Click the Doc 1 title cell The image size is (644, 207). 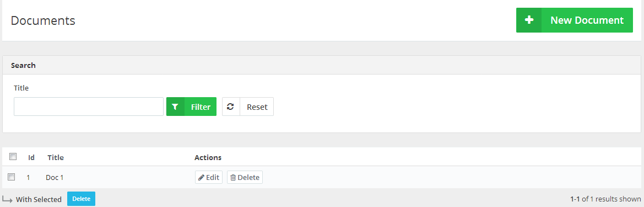tap(54, 178)
